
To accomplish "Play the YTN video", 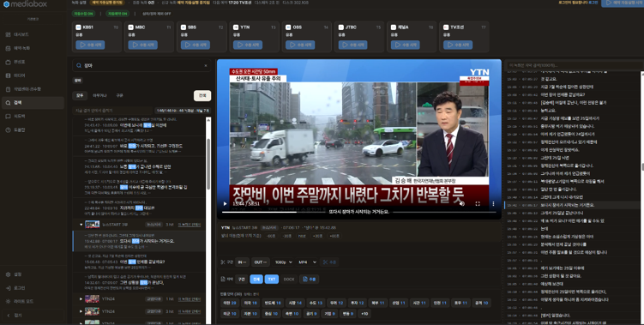I will coord(225,204).
